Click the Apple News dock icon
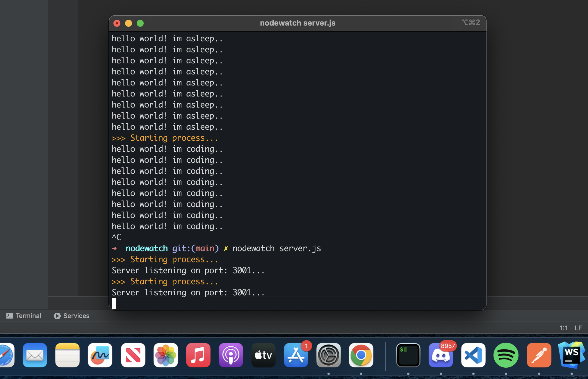The height and width of the screenshot is (379, 588). (x=133, y=355)
